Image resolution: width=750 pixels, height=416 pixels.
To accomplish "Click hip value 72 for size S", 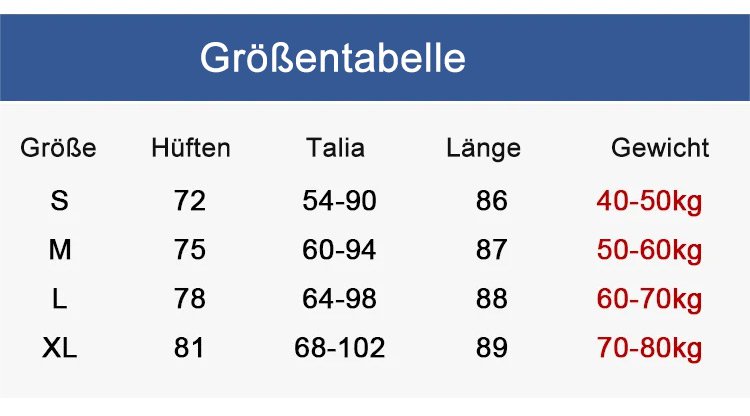I will (x=190, y=201).
